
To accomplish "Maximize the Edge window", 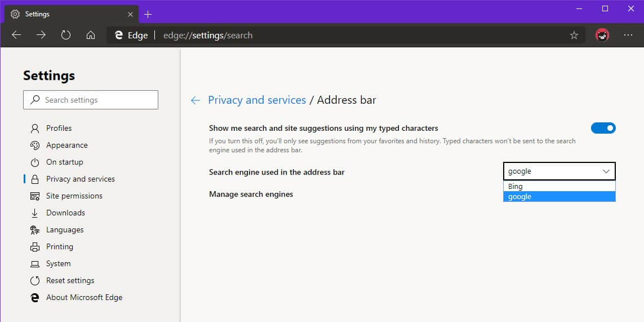I will 605,8.
